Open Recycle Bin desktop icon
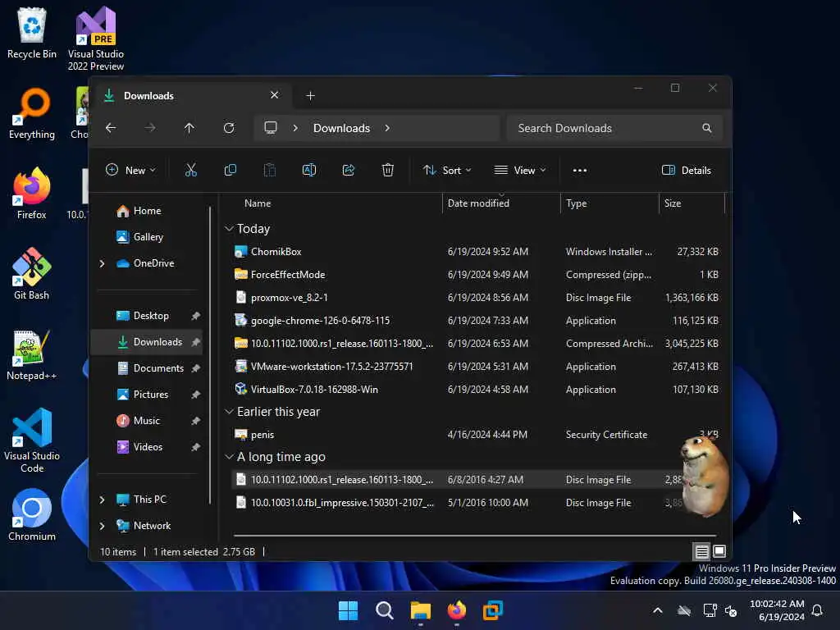 [32, 33]
